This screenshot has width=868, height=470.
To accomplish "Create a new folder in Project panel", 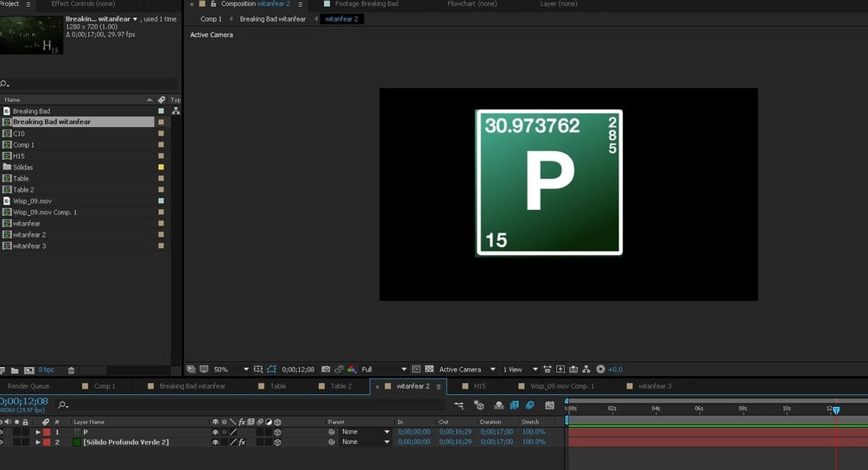I will (15, 371).
